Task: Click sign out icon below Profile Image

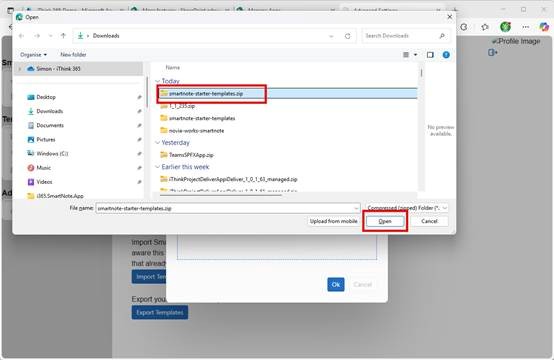Action: [493, 52]
